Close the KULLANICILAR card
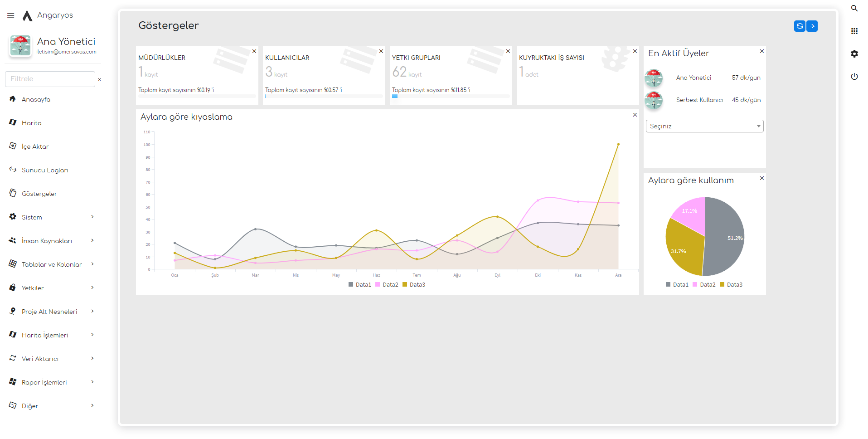This screenshot has height=439, width=868. pyautogui.click(x=381, y=51)
